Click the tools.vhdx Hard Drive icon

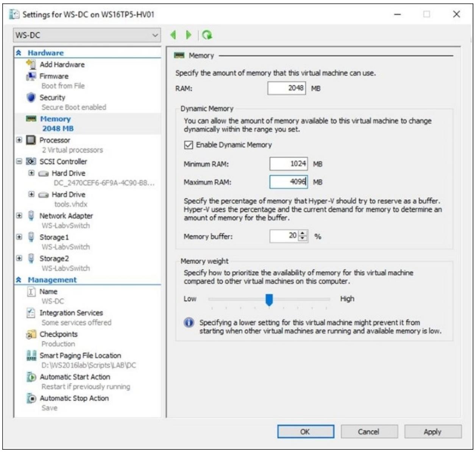coord(44,195)
